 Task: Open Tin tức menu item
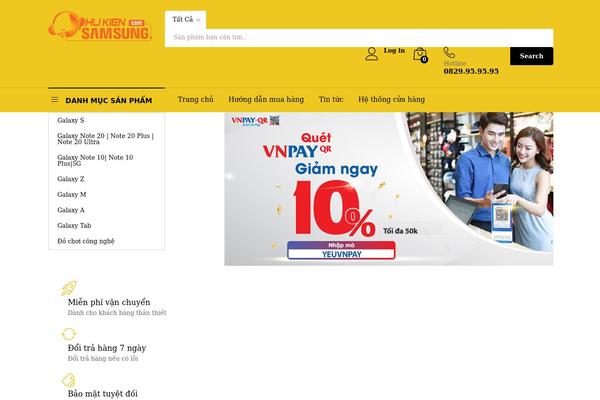[x=331, y=100]
